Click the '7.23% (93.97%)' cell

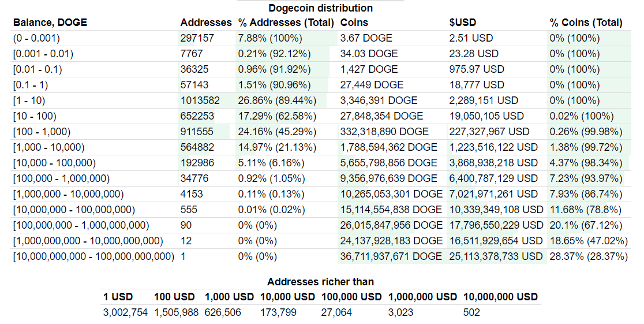pyautogui.click(x=586, y=179)
